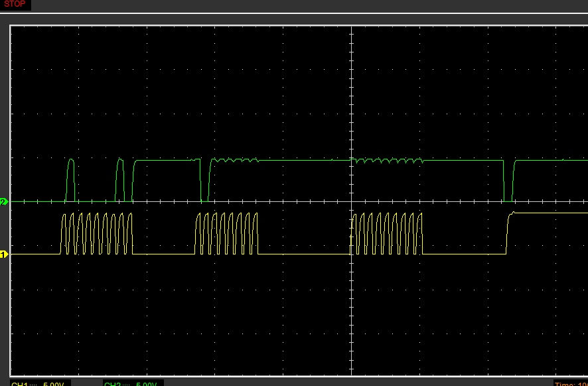Click the yellow high level at right edge
Screen dimensions: 588x386
click(x=557, y=213)
